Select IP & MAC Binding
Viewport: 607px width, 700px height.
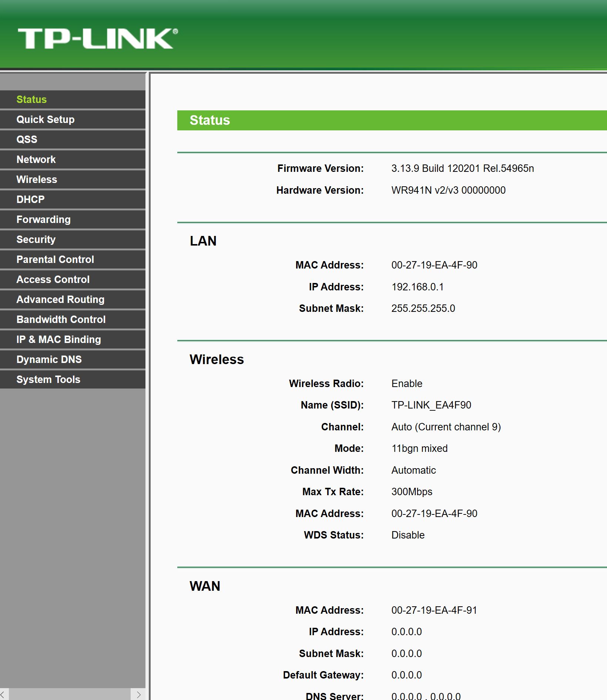73,339
